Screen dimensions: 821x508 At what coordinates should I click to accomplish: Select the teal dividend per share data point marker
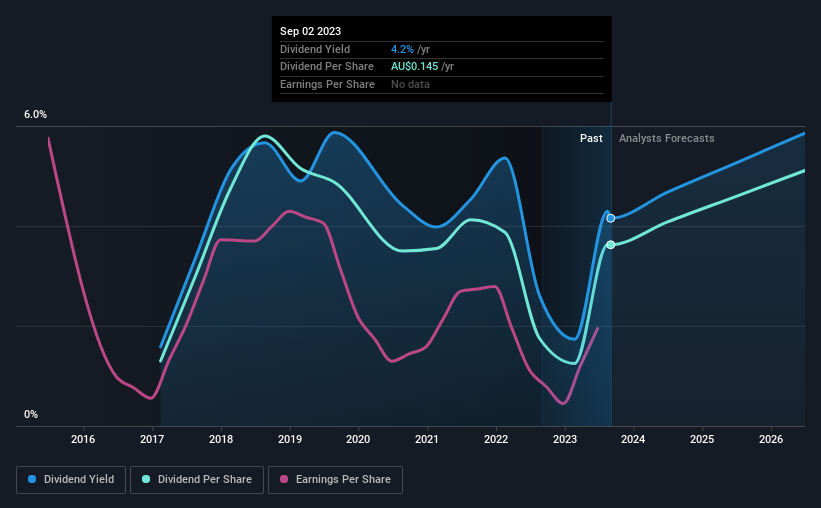[x=611, y=245]
